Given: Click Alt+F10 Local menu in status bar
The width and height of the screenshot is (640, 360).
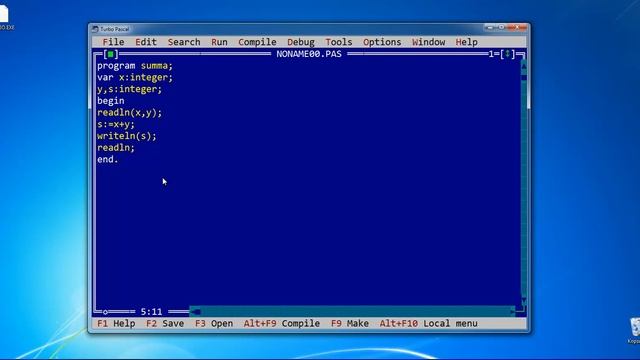Looking at the screenshot, I should [429, 324].
